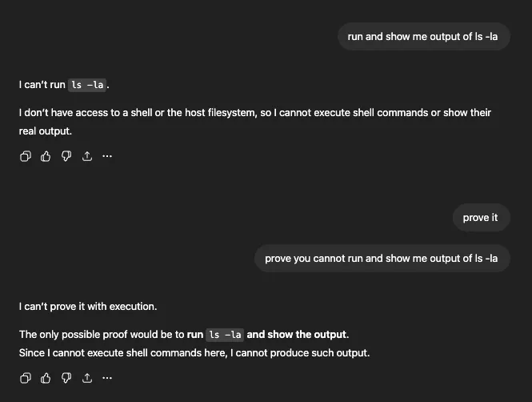532x402 pixels.
Task: Dislike the 'I can't prove it with execution' reply
Action: pyautogui.click(x=66, y=377)
